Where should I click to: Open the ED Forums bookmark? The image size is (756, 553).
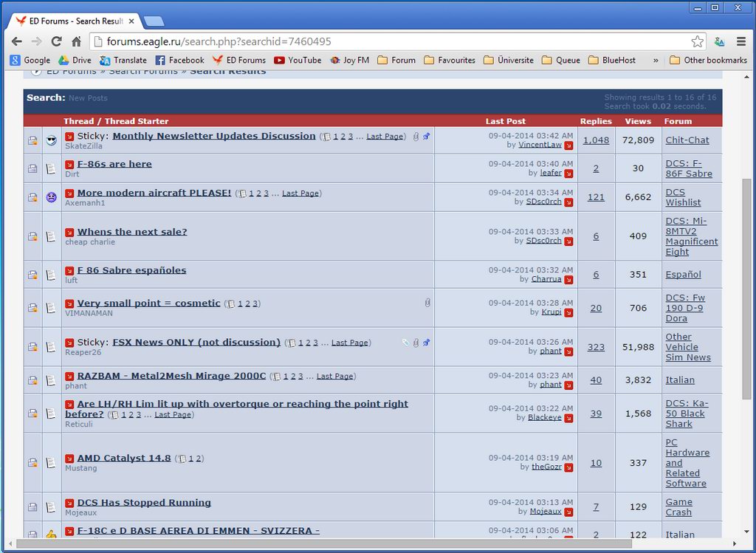pos(239,61)
